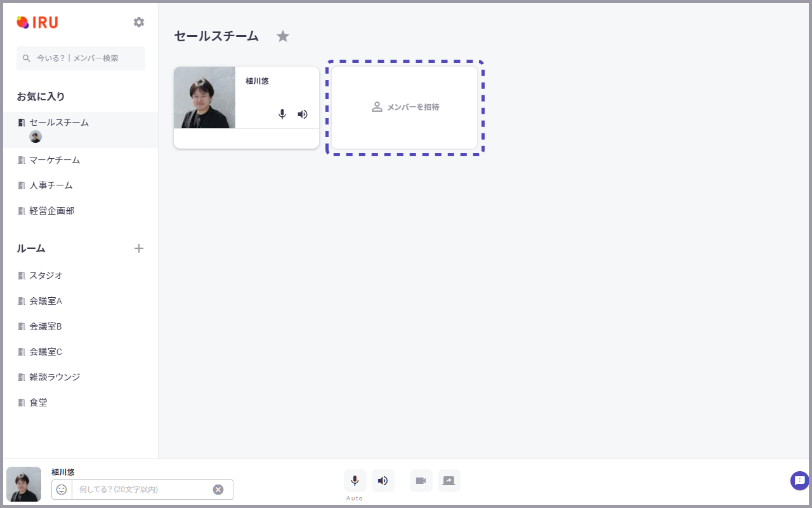The width and height of the screenshot is (812, 508).
Task: Open スタジオ room
Action: tap(81, 276)
